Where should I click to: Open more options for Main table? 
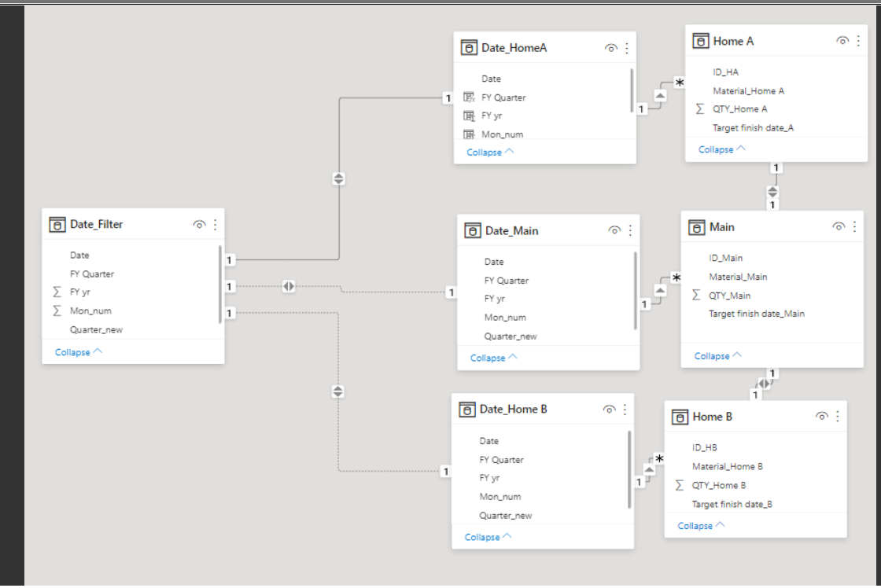click(x=854, y=227)
